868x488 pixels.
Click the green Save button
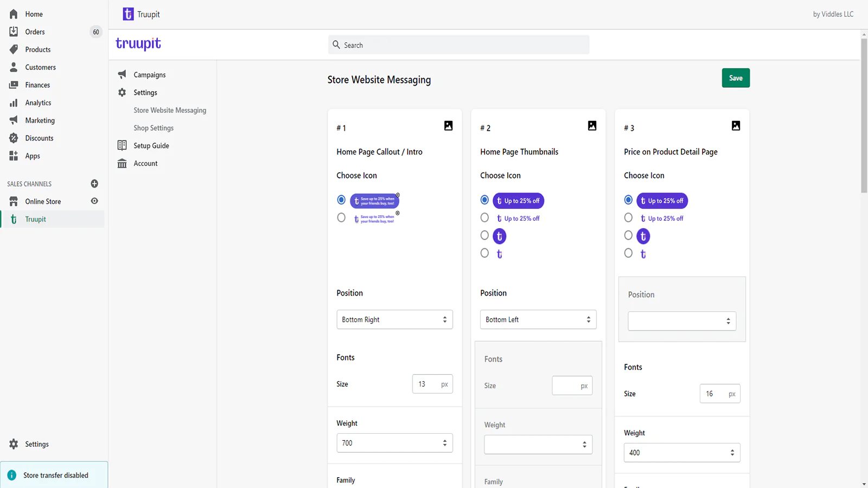pos(736,78)
